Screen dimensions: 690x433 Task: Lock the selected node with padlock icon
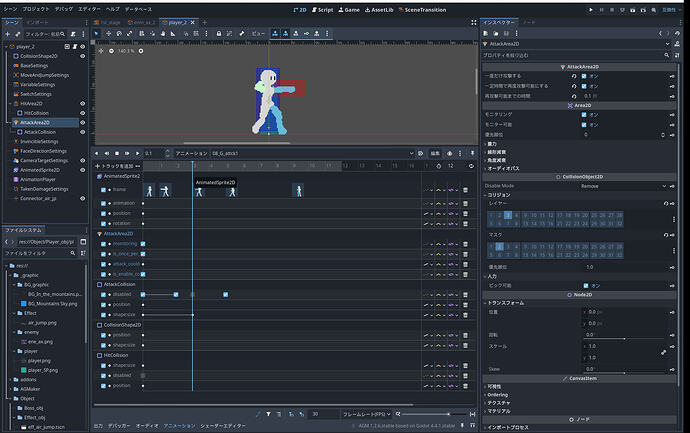point(219,33)
